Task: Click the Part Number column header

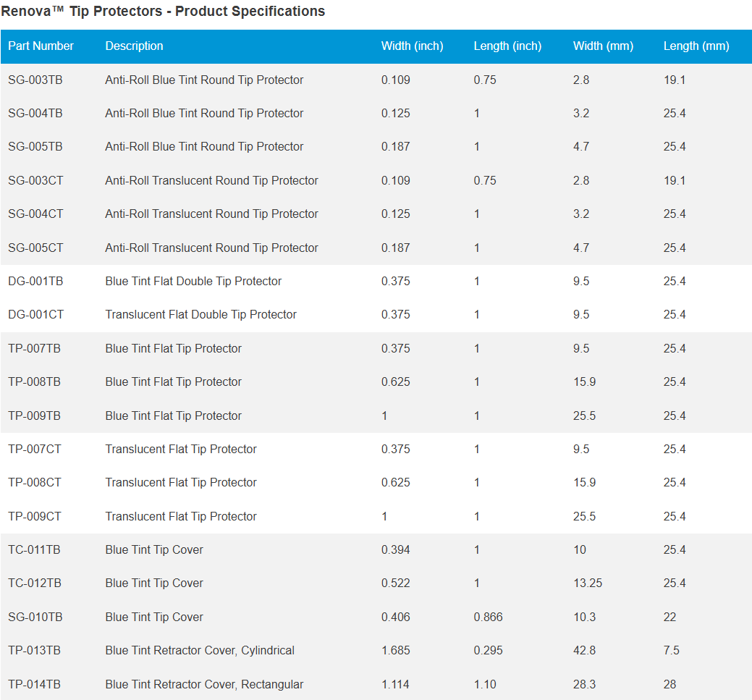Action: pos(41,46)
